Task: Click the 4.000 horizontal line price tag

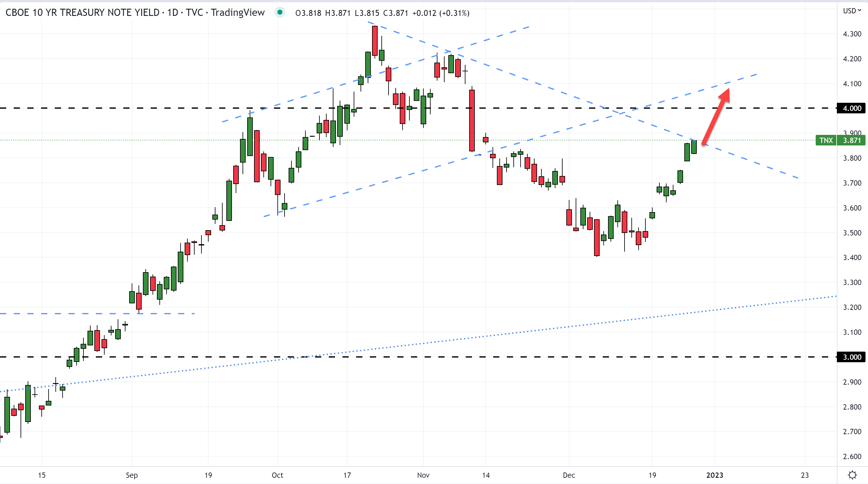Action: point(851,108)
